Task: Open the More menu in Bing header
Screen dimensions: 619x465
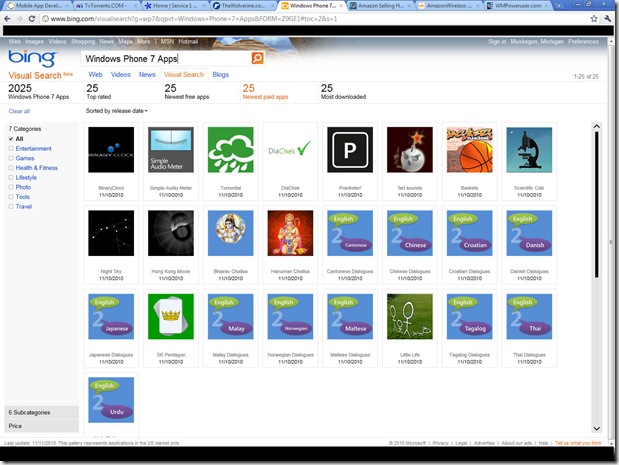Action: (x=144, y=41)
